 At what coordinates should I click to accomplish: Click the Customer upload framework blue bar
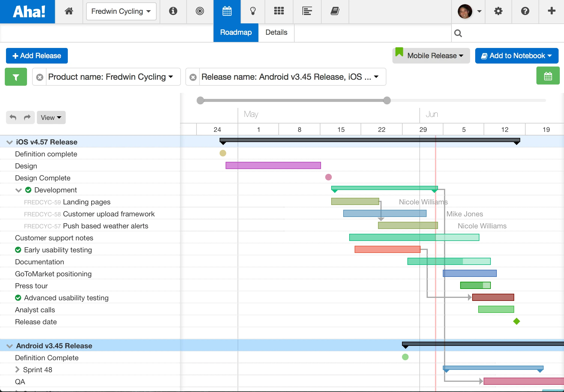pyautogui.click(x=385, y=213)
